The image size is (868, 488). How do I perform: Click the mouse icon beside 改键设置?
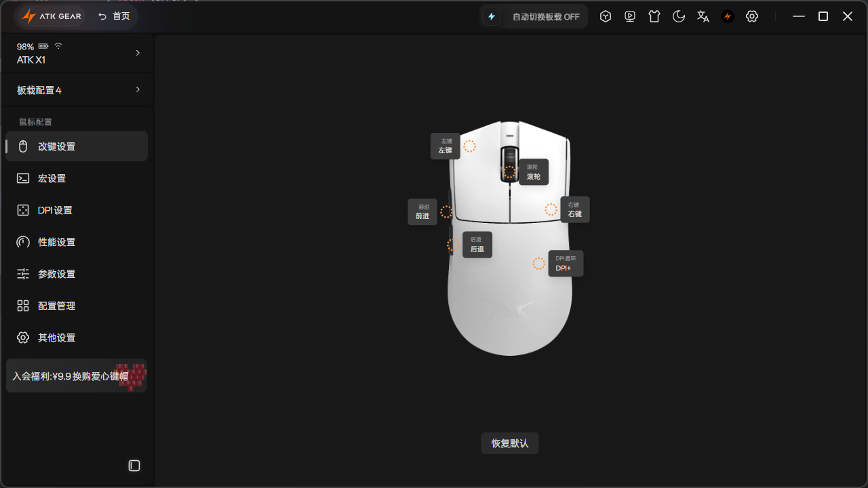pyautogui.click(x=23, y=146)
